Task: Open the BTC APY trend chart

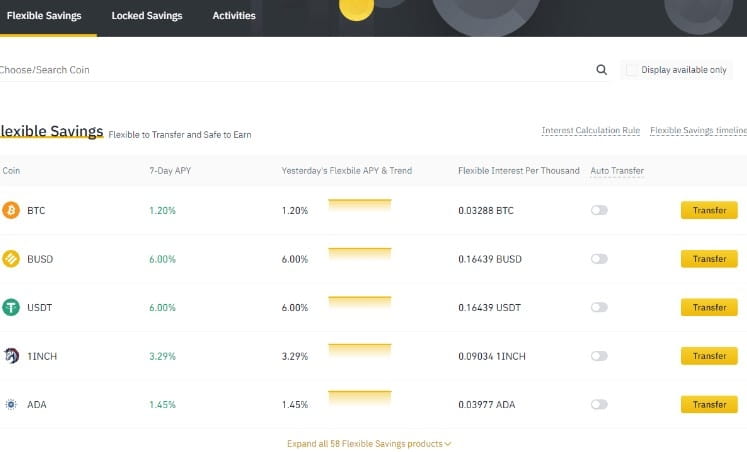Action: pyautogui.click(x=359, y=211)
